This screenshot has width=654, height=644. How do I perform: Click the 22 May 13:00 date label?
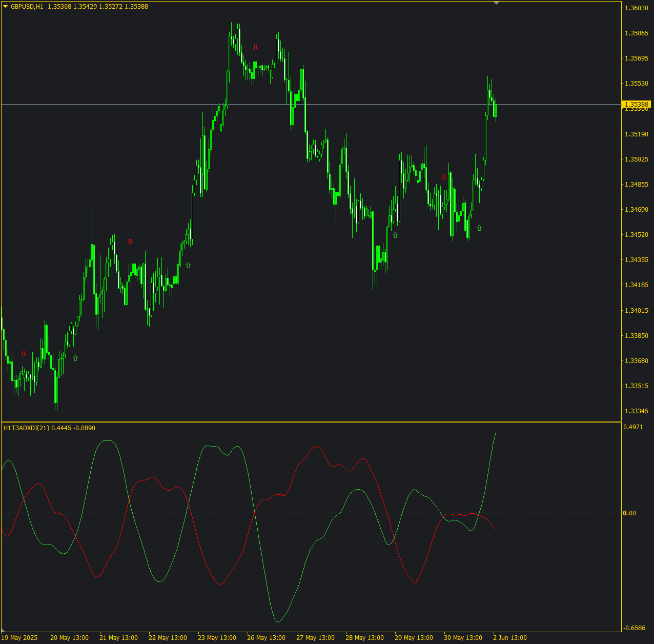168,638
